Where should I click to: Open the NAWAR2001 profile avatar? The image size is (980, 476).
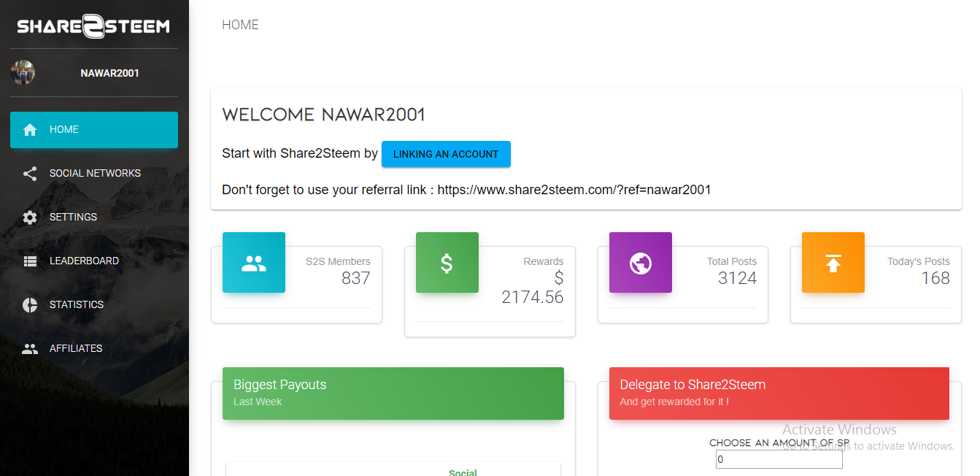click(23, 73)
